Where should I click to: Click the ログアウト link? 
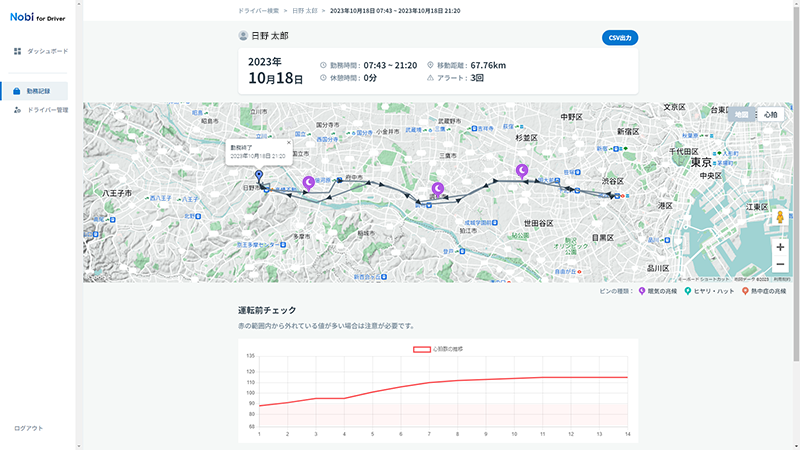point(28,428)
